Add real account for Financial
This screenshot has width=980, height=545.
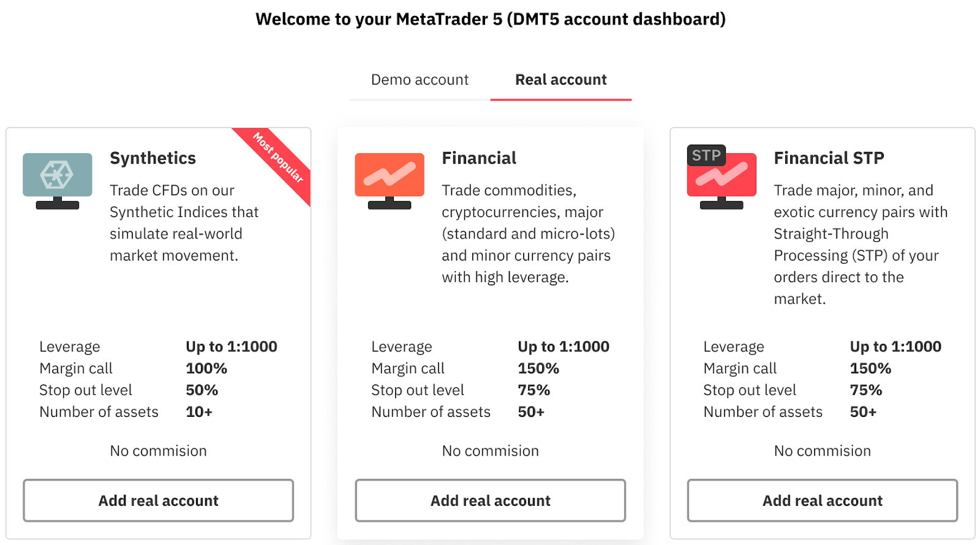pyautogui.click(x=490, y=501)
